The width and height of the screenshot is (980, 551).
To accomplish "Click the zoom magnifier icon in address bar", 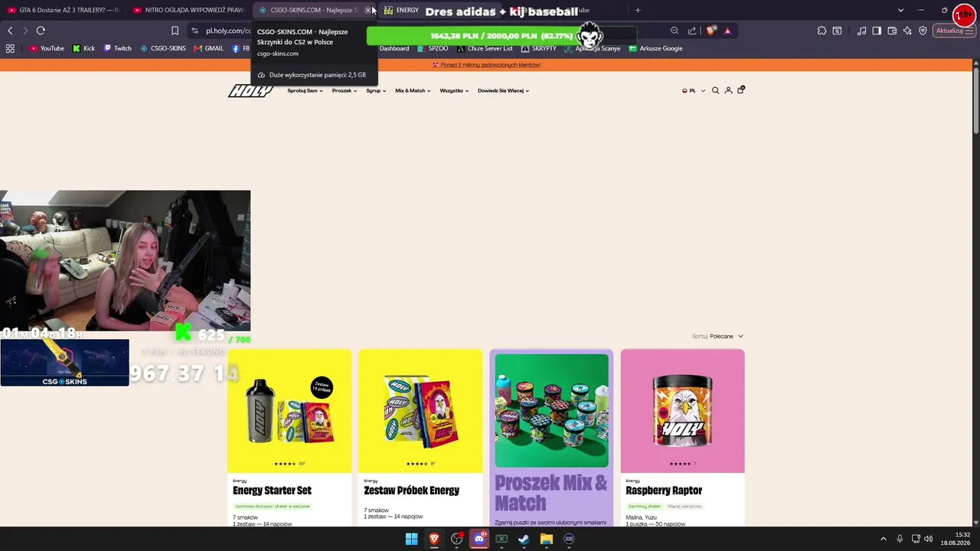I will click(x=675, y=31).
